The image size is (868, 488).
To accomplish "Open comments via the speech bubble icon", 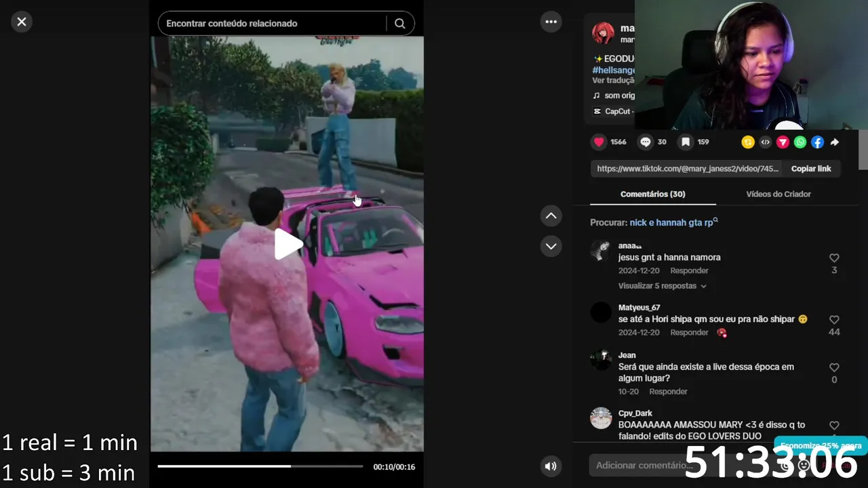I will (x=646, y=142).
